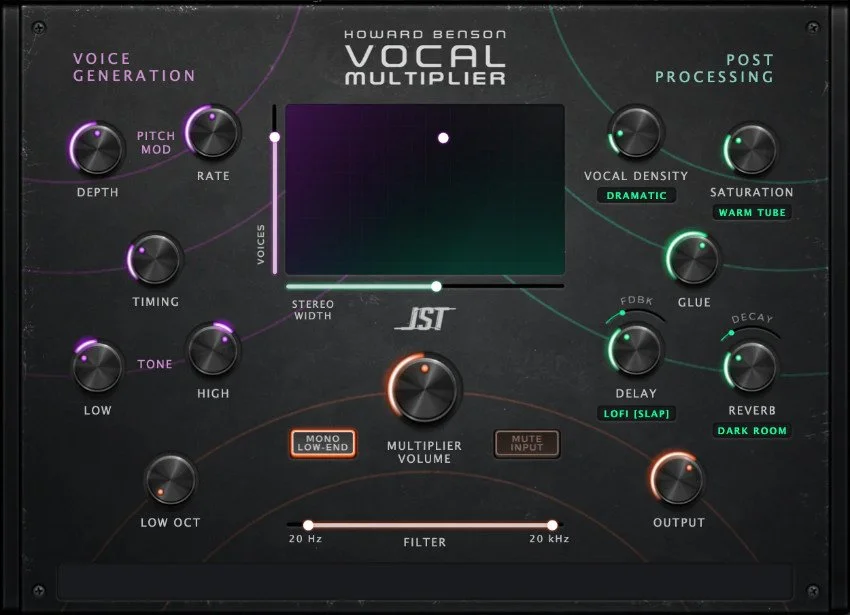850x615 pixels.
Task: Click the Voices label
Action: click(261, 245)
